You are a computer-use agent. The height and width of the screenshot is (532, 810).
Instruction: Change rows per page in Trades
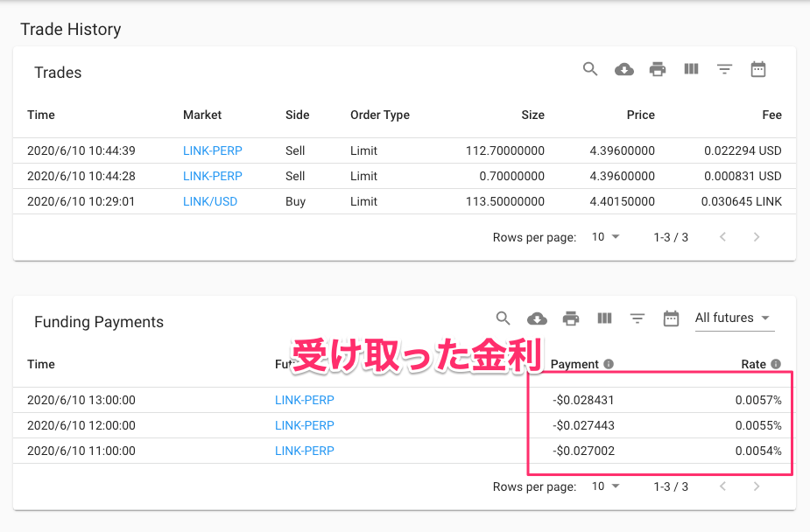click(605, 237)
